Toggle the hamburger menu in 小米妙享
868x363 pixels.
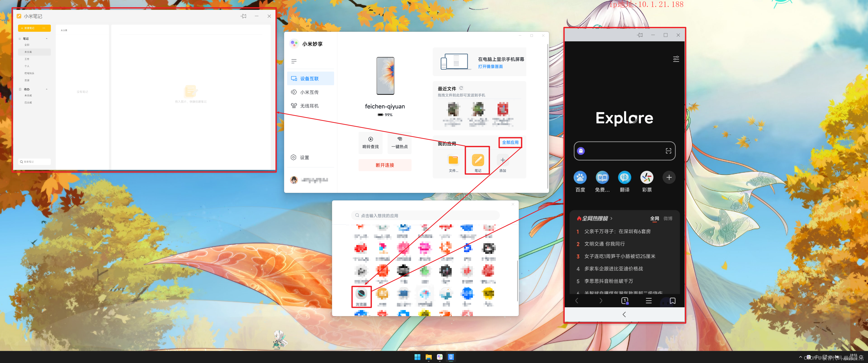294,61
